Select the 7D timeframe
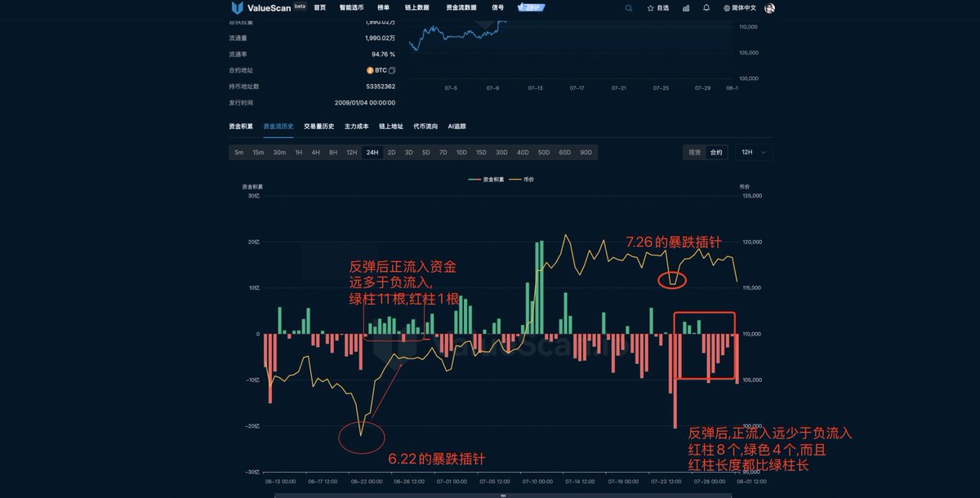The image size is (980, 498). 443,152
